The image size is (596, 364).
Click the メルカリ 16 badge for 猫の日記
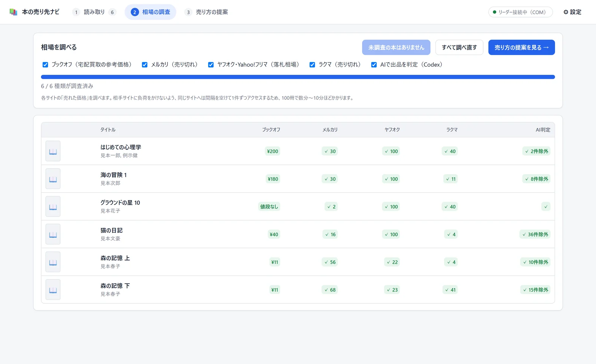tap(330, 234)
